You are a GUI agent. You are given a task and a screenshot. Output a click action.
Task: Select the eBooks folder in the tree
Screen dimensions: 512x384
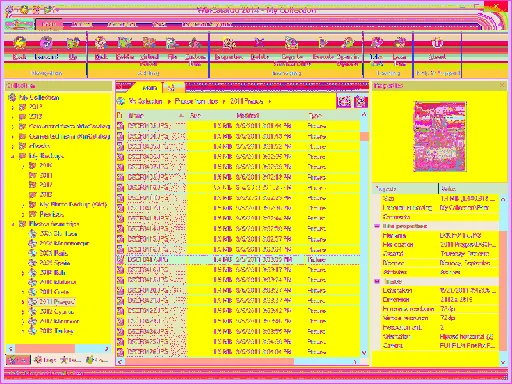39,146
